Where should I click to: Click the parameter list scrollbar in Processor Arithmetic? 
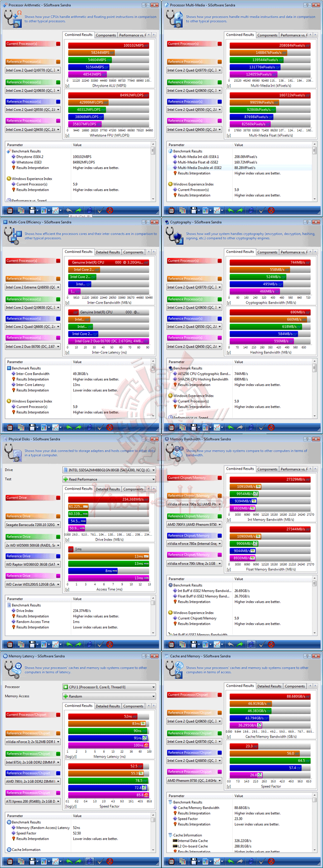coord(153,171)
